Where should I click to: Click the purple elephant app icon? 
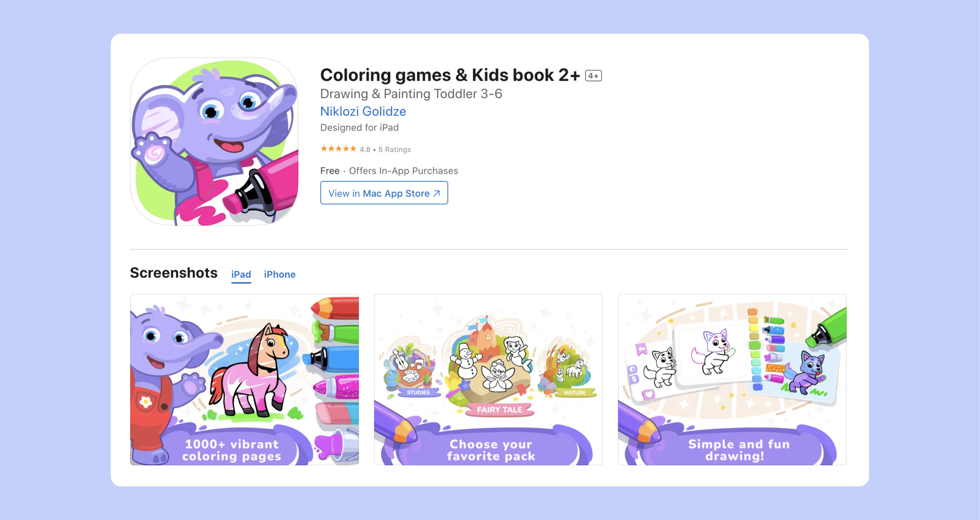tap(214, 142)
